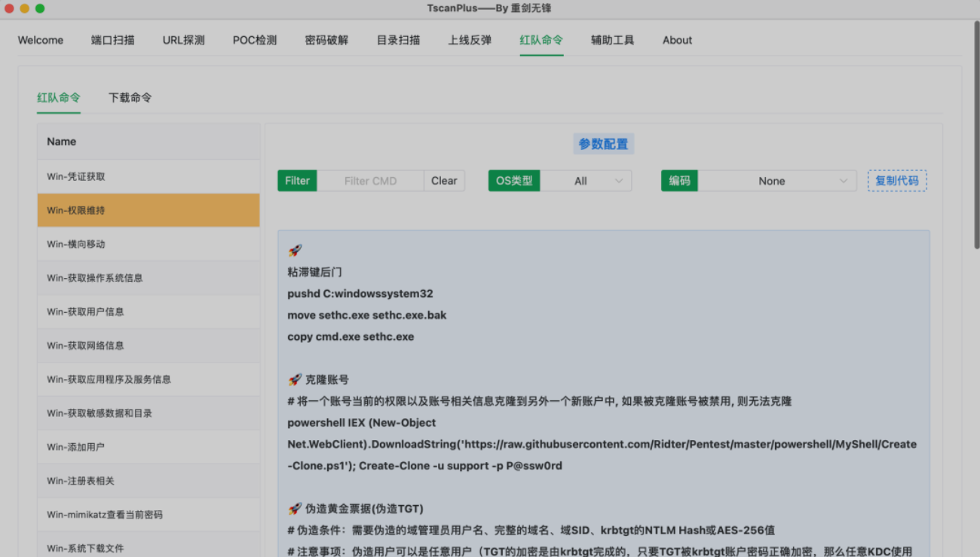Click the 粘滞键后门 title text
Viewport: 980px width, 557px height.
314,272
